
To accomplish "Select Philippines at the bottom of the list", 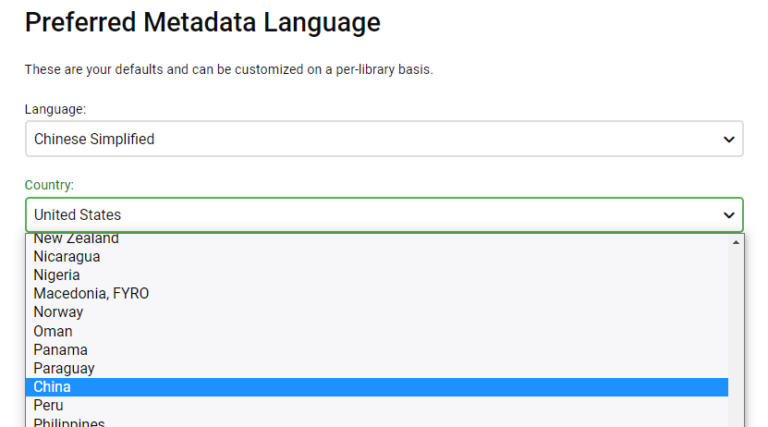I will tap(69, 423).
